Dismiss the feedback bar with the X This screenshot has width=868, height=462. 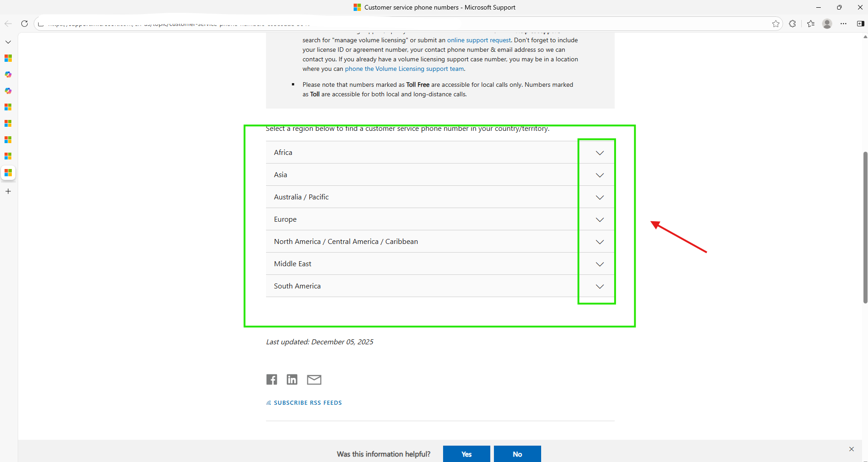852,449
